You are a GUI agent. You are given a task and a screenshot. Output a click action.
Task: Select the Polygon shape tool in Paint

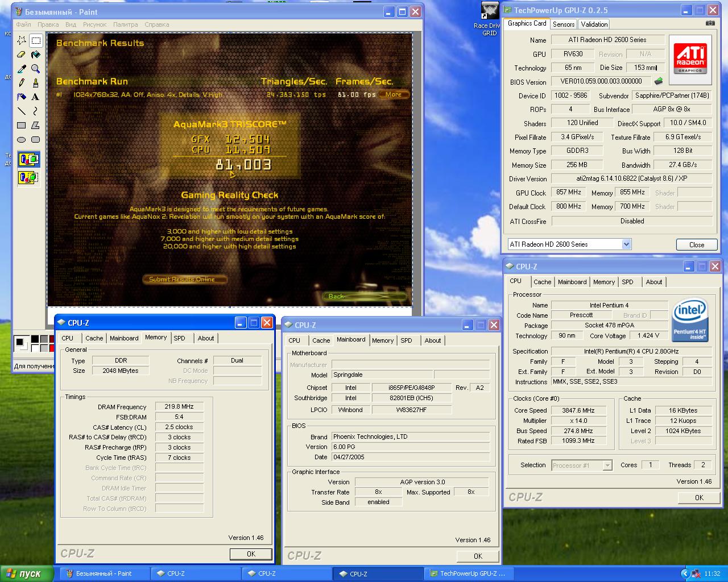pyautogui.click(x=35, y=126)
